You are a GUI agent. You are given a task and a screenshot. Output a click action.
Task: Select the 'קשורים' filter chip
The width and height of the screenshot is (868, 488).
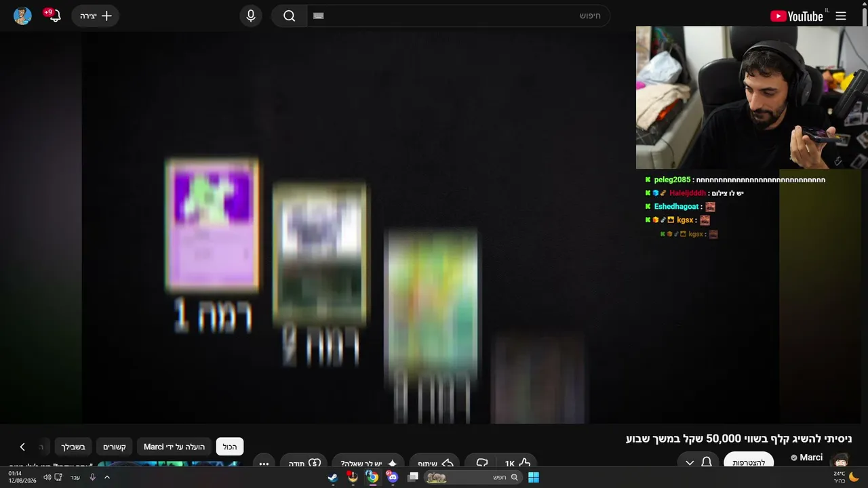tap(115, 447)
